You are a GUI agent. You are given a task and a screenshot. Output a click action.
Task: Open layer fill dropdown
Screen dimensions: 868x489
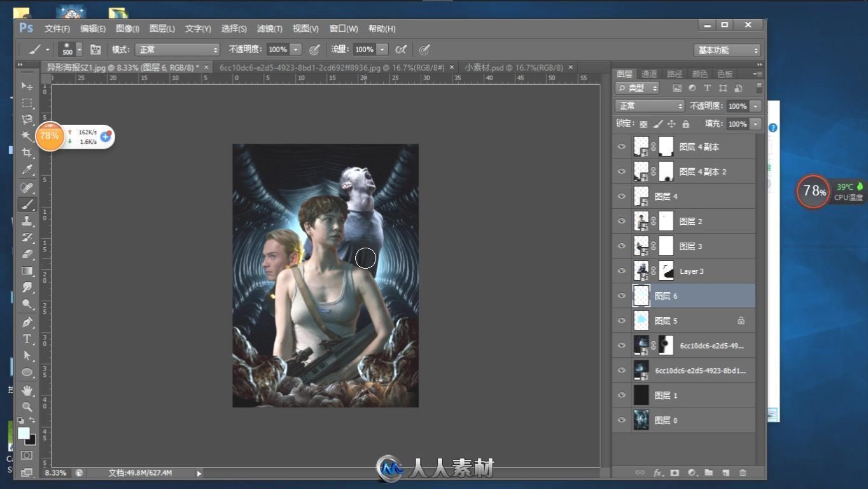755,124
